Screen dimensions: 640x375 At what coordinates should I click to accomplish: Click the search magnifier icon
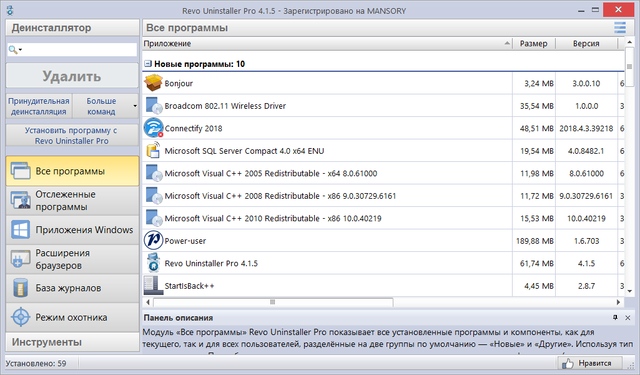pos(13,50)
